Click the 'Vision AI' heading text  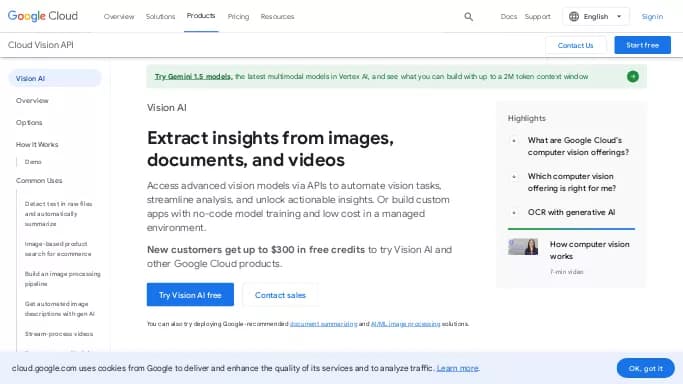(x=166, y=108)
